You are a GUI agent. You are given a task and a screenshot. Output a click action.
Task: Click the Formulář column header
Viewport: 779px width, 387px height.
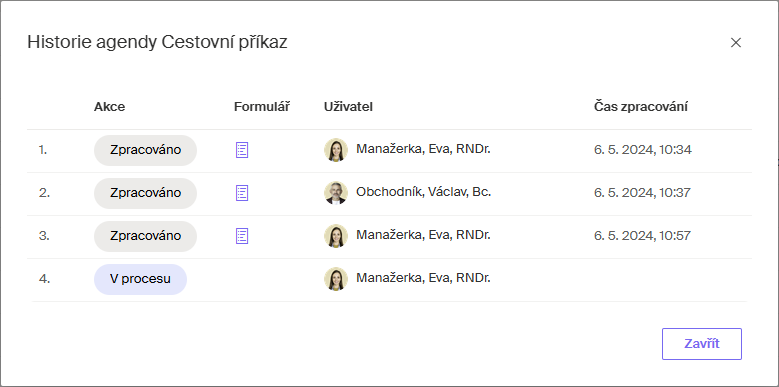(262, 107)
